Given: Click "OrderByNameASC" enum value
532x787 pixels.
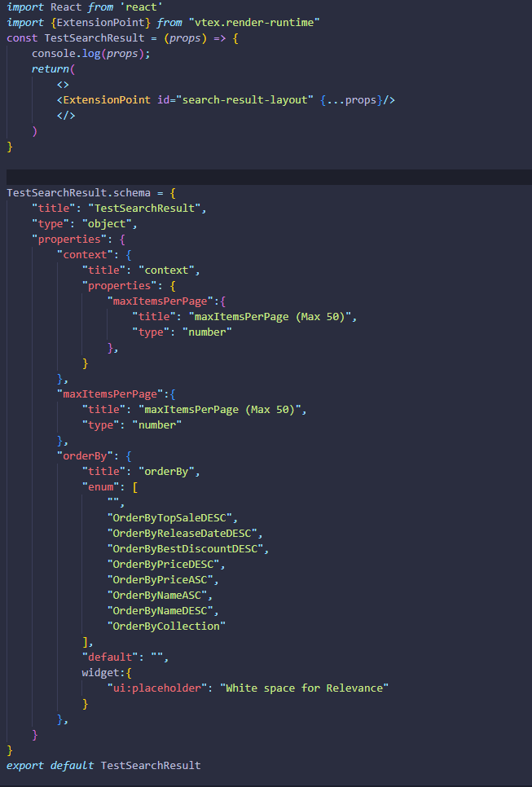Looking at the screenshot, I should (157, 596).
